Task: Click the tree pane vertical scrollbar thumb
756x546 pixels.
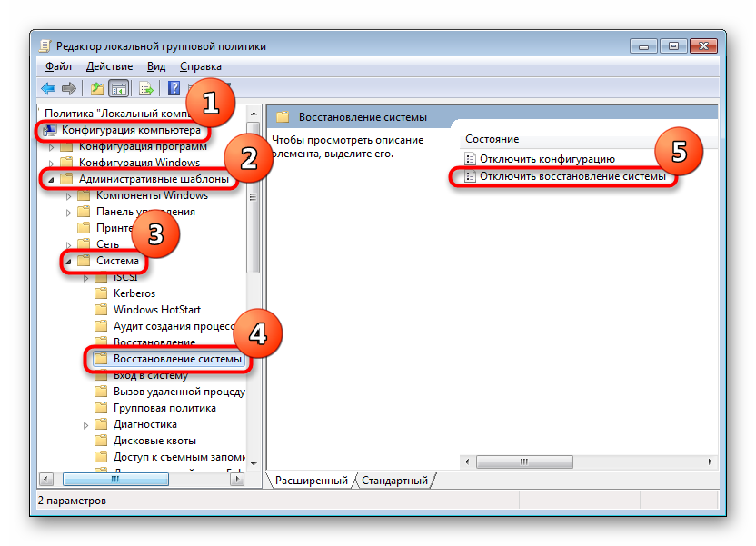Action: pyautogui.click(x=254, y=196)
